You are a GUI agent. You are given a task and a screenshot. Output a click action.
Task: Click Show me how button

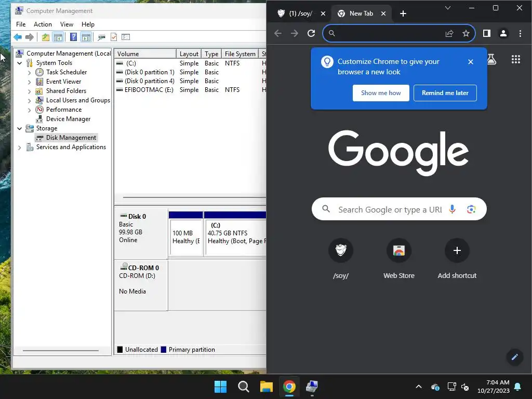click(x=381, y=93)
